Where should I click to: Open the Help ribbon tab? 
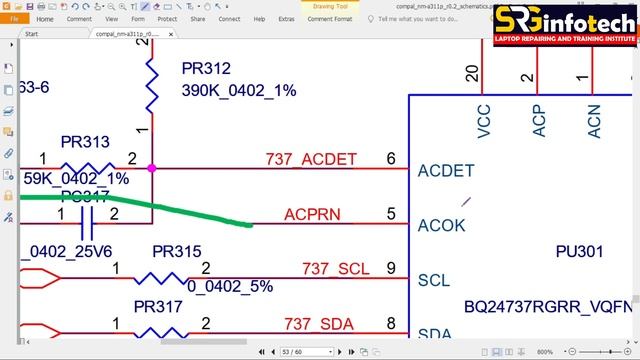pyautogui.click(x=259, y=19)
